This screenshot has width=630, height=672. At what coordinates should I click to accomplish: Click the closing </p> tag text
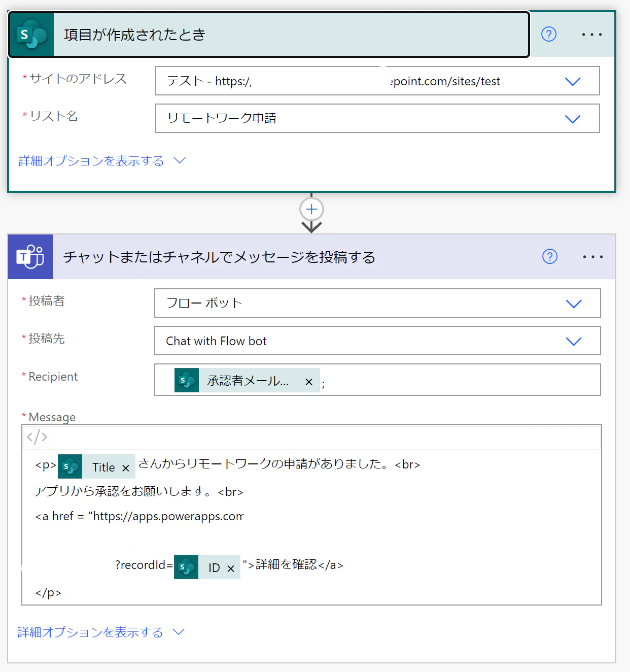pyautogui.click(x=48, y=592)
